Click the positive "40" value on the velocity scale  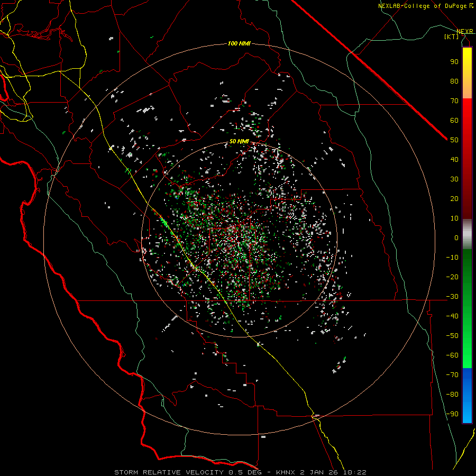click(454, 159)
